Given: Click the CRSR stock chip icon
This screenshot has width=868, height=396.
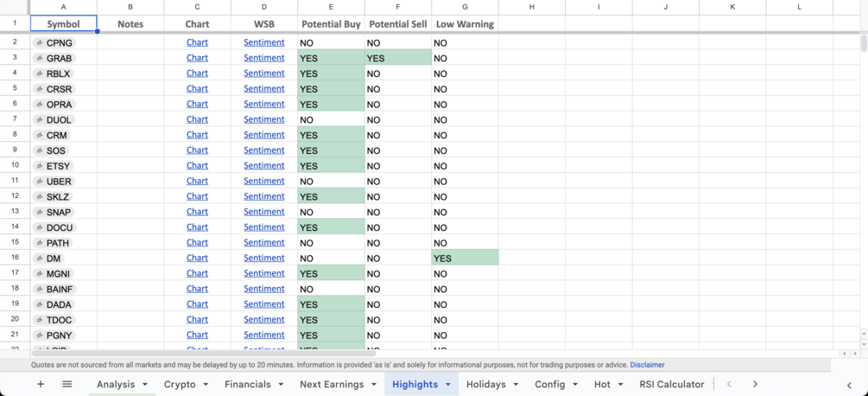Looking at the screenshot, I should [x=40, y=89].
